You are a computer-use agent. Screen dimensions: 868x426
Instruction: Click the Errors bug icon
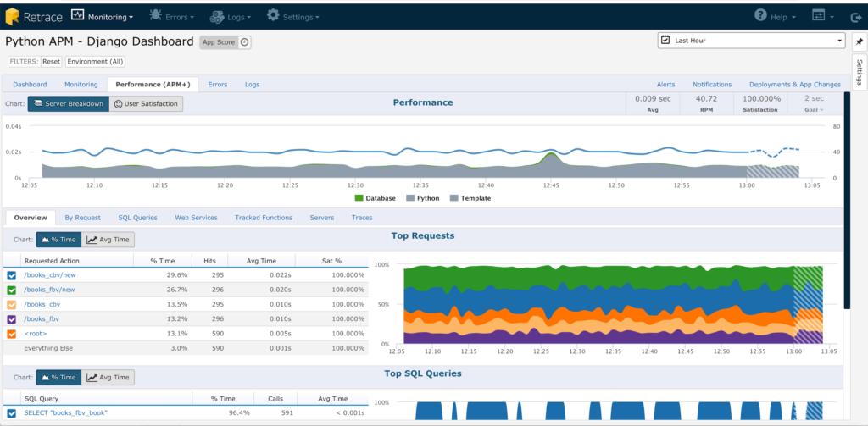[x=156, y=16]
